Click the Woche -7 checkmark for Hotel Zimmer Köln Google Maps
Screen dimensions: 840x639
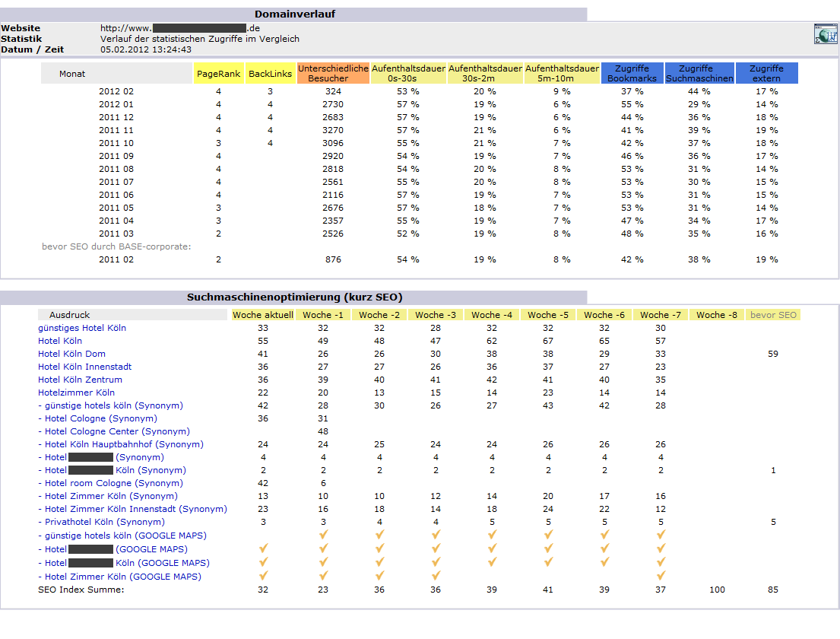point(661,576)
